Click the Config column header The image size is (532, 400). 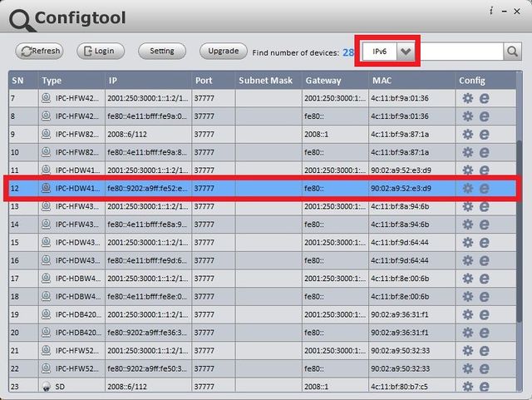click(x=485, y=81)
